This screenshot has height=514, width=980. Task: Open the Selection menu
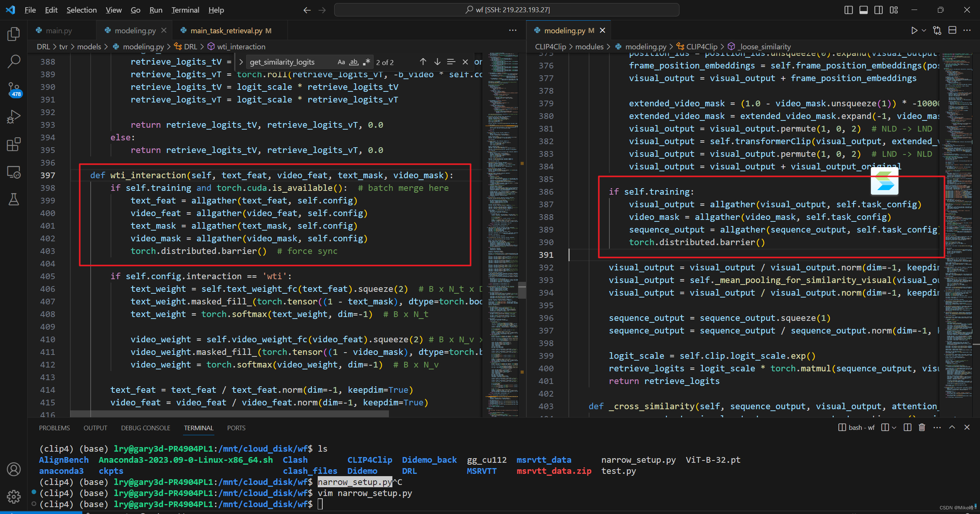(82, 10)
